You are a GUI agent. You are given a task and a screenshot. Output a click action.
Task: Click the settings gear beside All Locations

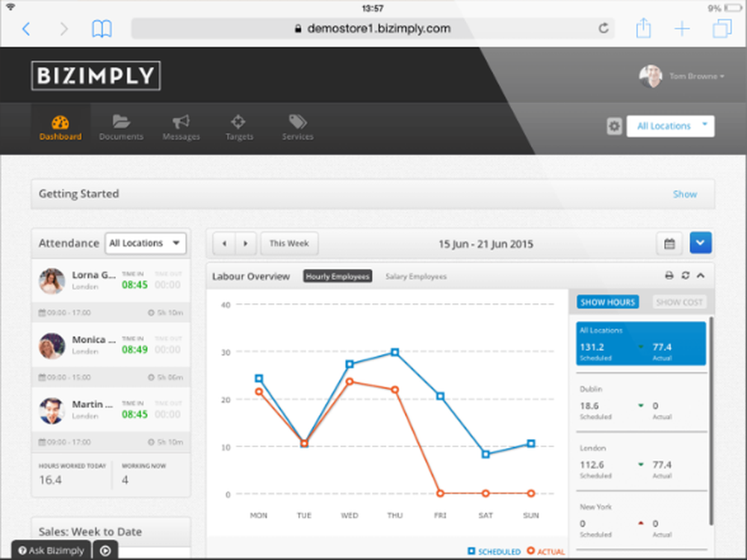(x=614, y=125)
